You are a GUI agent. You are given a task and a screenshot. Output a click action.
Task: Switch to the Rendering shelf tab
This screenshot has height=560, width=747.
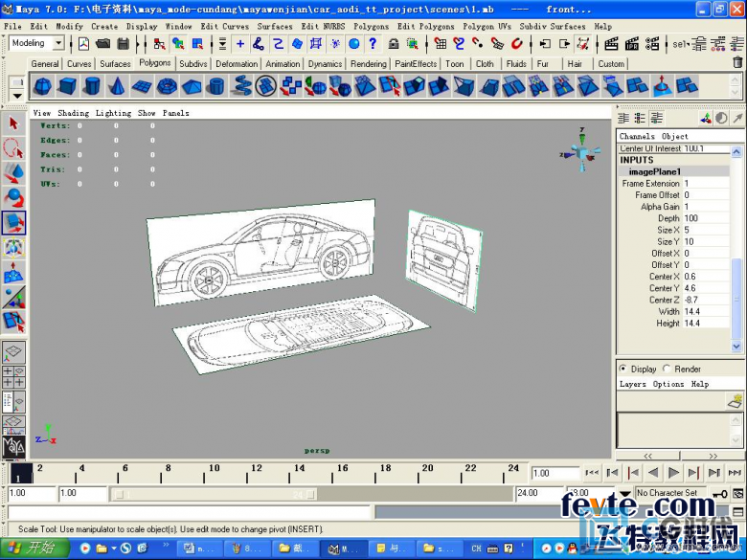[369, 63]
